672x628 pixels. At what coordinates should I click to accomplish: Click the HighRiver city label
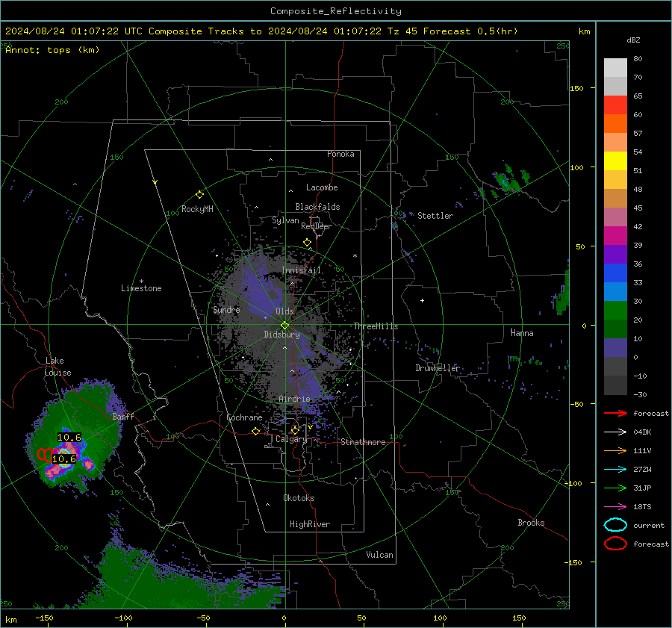[310, 524]
